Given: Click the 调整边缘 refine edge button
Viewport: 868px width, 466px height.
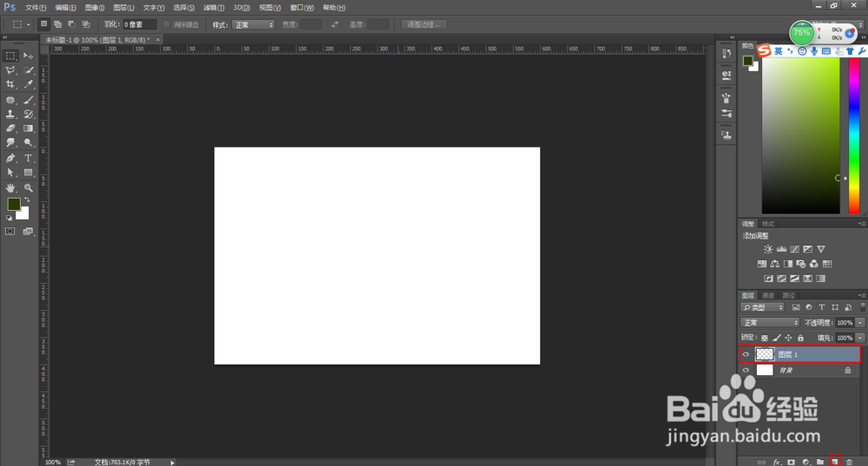Looking at the screenshot, I should pos(424,25).
